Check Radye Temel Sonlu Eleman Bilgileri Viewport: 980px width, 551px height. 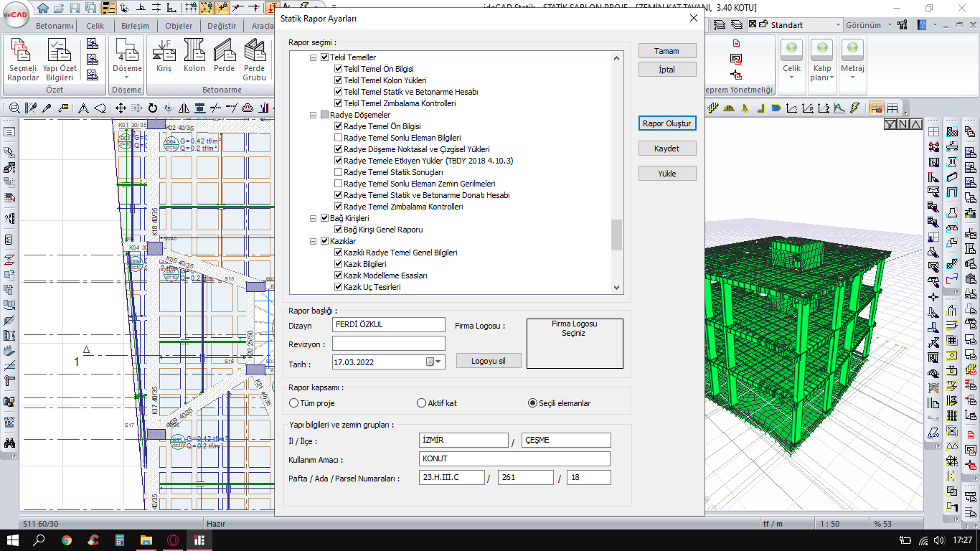point(338,138)
